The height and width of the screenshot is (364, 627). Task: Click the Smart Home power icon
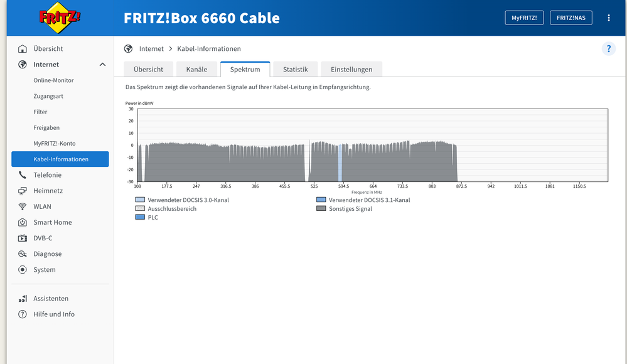click(x=23, y=222)
